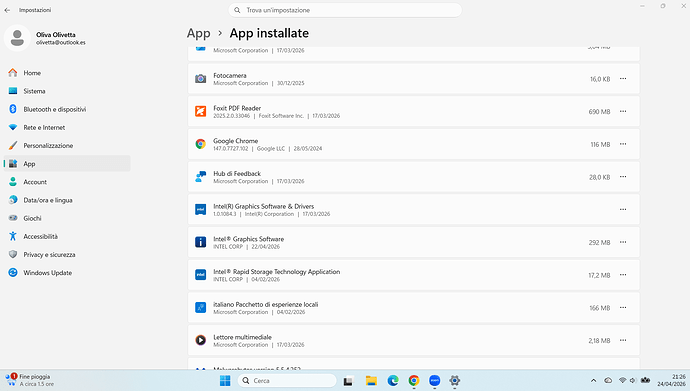Open Data/ora e lingua section
This screenshot has height=391, width=690.
[67, 200]
